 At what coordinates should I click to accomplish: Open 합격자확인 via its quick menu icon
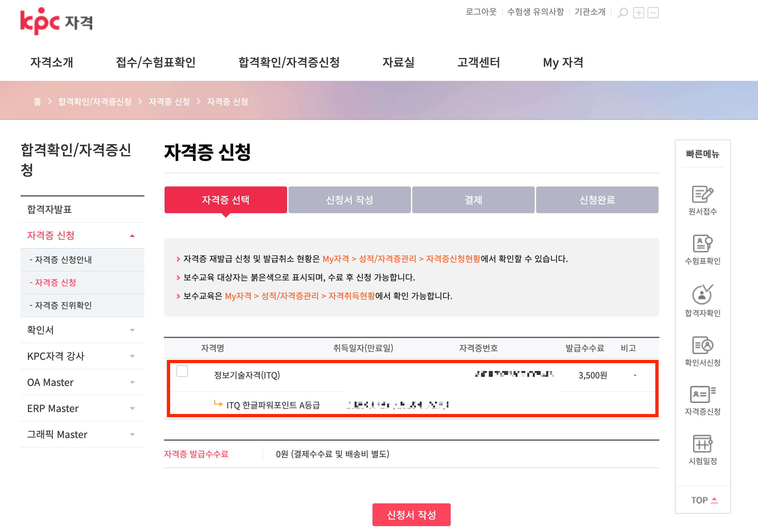pyautogui.click(x=703, y=298)
